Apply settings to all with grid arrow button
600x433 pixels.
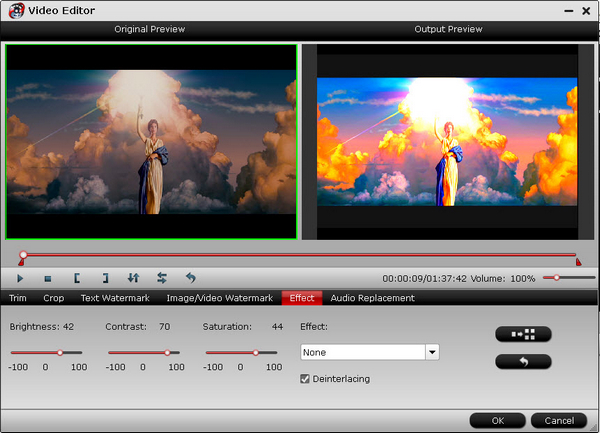[x=523, y=334]
